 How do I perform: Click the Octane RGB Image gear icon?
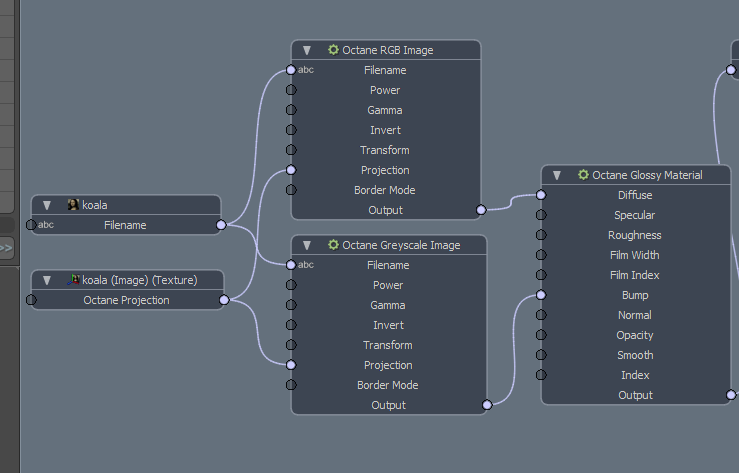(333, 49)
